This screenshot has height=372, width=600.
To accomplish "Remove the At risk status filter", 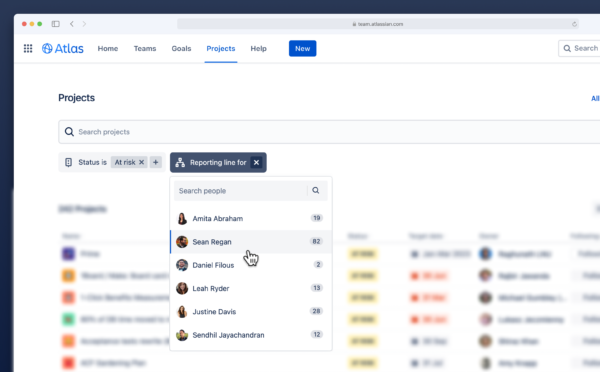I will click(141, 162).
